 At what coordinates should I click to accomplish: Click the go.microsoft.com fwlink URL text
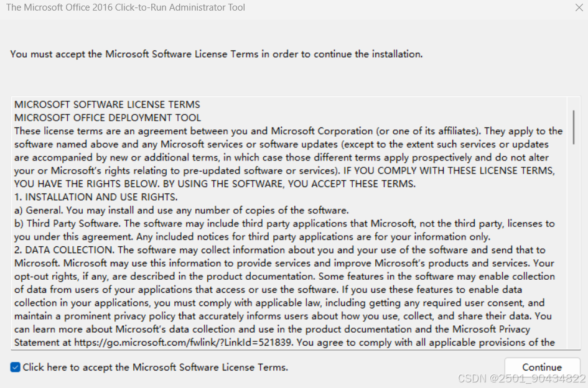click(x=184, y=342)
